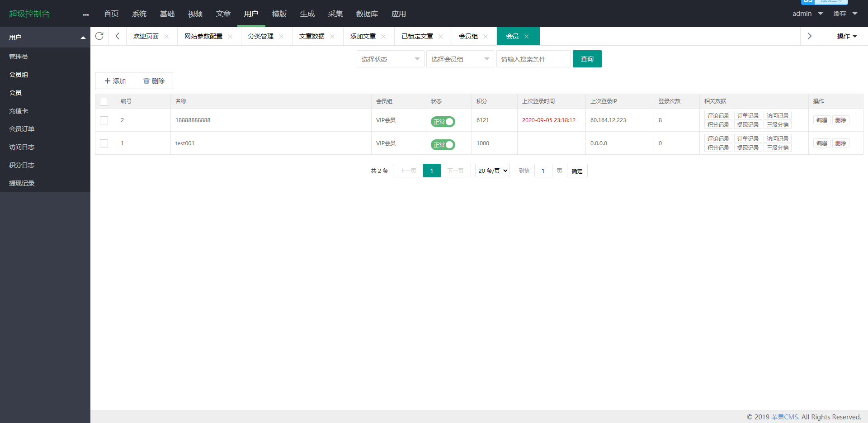Disable the status toggle for 18888888888
868x423 pixels.
coord(443,122)
